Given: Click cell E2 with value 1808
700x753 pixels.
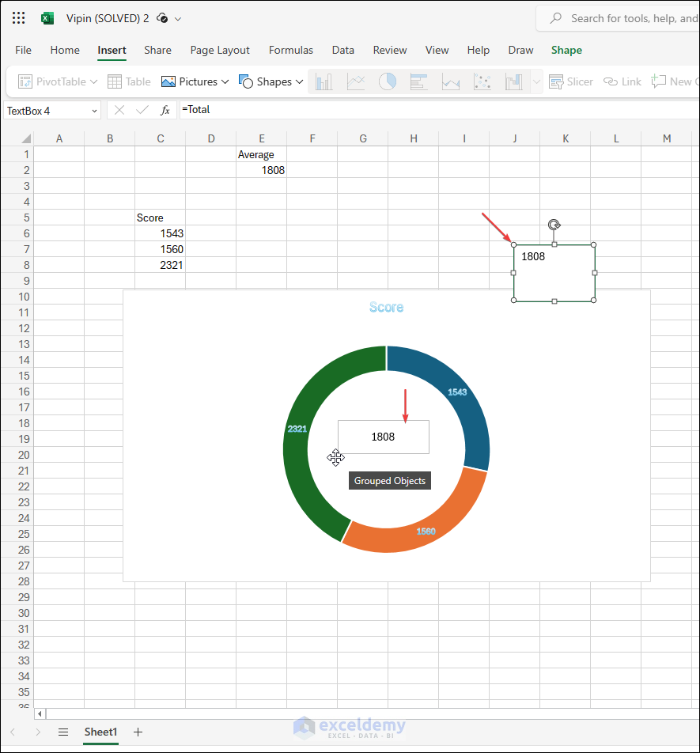Looking at the screenshot, I should [261, 171].
